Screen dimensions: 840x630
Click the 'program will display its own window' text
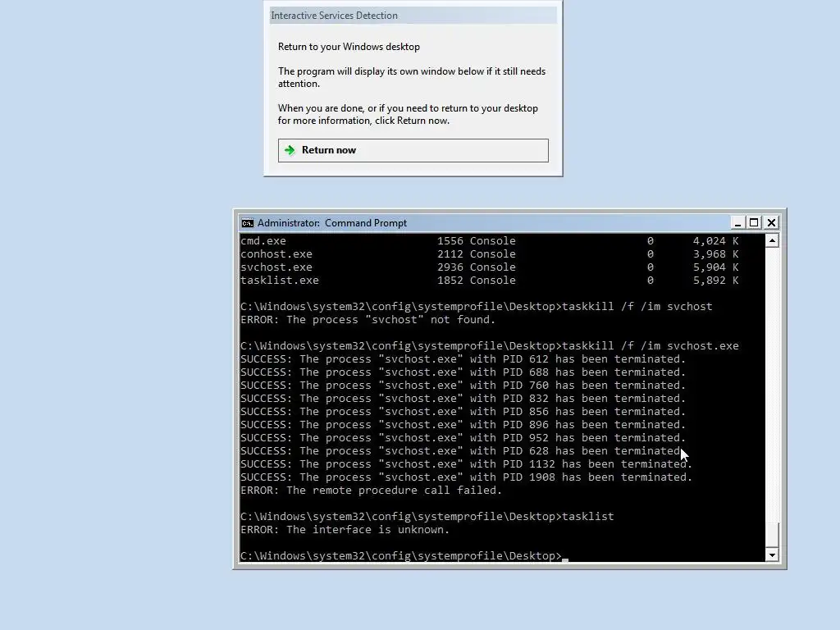pos(412,77)
